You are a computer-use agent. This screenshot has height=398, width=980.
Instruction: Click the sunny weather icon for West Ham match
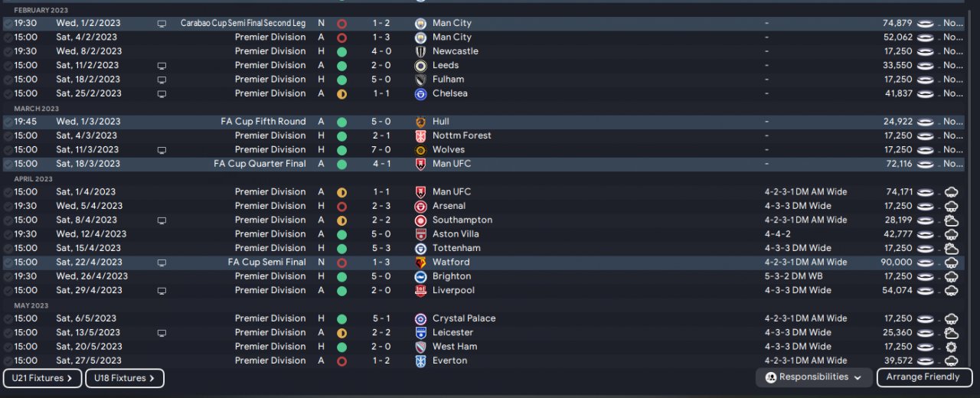tap(952, 347)
